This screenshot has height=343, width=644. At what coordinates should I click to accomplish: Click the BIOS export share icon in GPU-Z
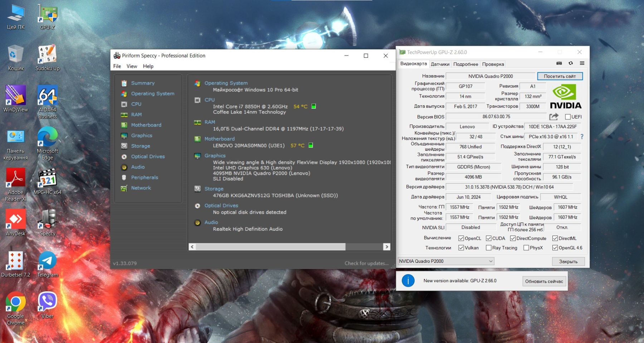click(x=554, y=117)
